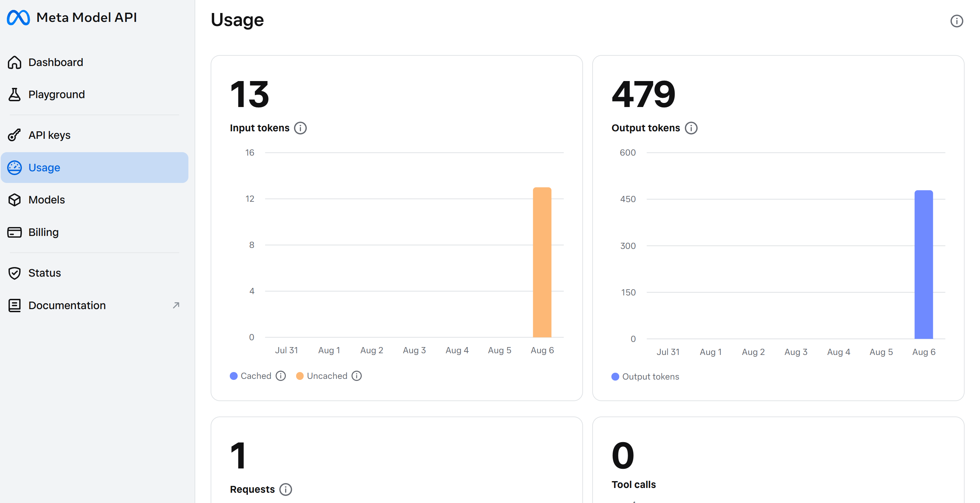Click the Documentation external link arrow
980x503 pixels.
(176, 305)
